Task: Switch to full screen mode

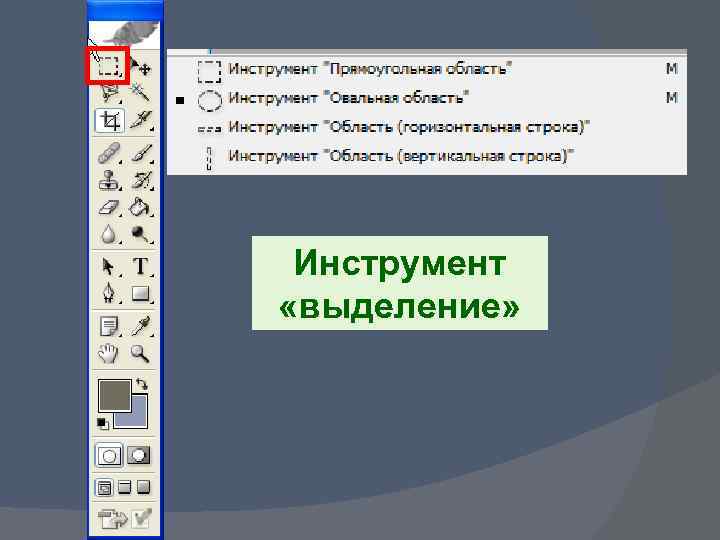Action: tap(143, 487)
